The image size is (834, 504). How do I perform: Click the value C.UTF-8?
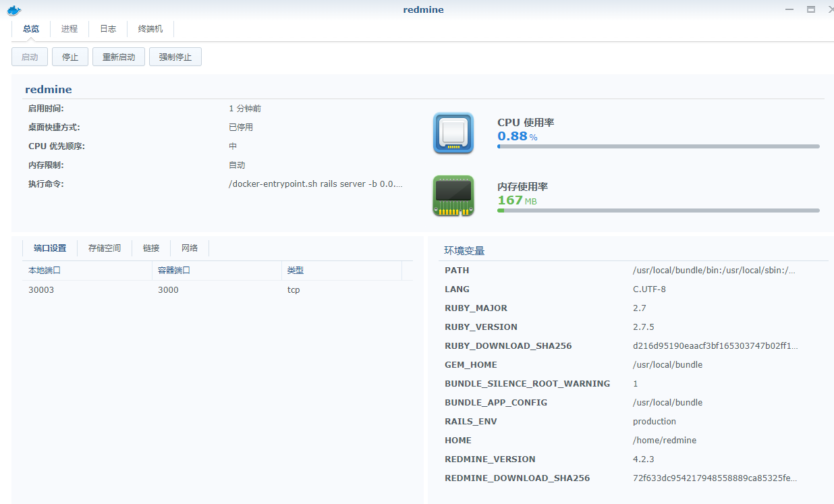tap(649, 289)
